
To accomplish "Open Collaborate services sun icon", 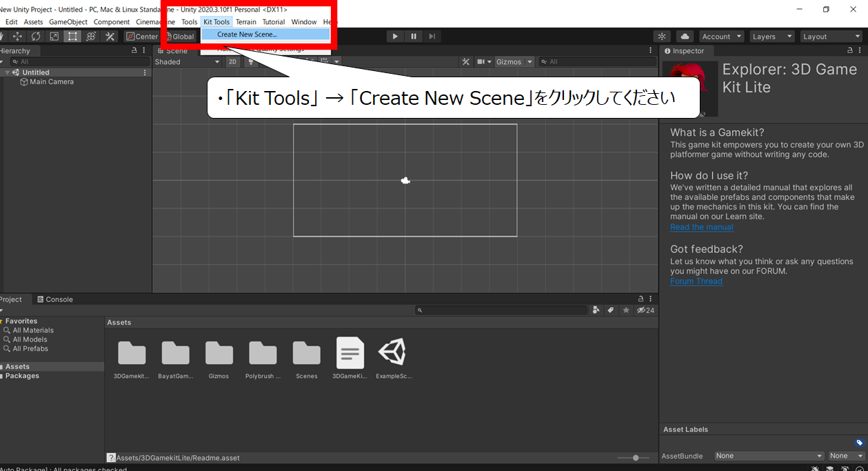I will pos(663,37).
